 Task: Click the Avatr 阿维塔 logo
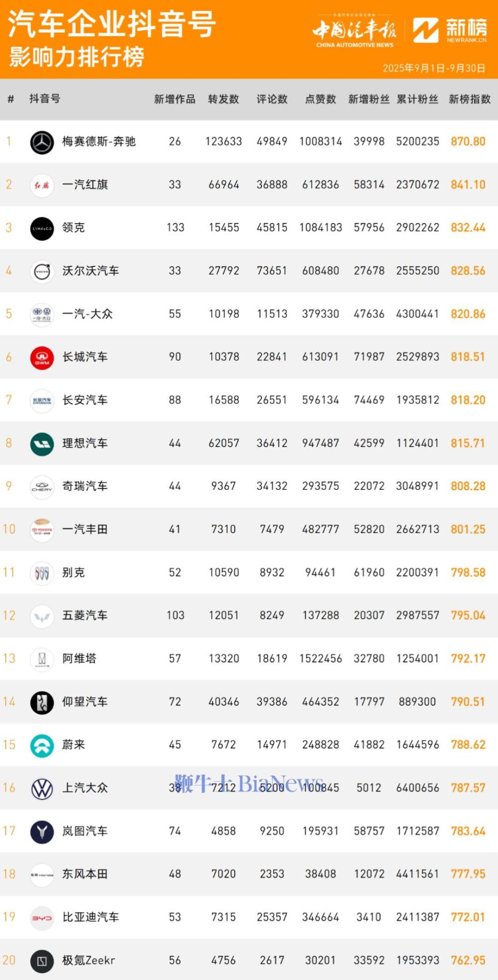point(42,660)
